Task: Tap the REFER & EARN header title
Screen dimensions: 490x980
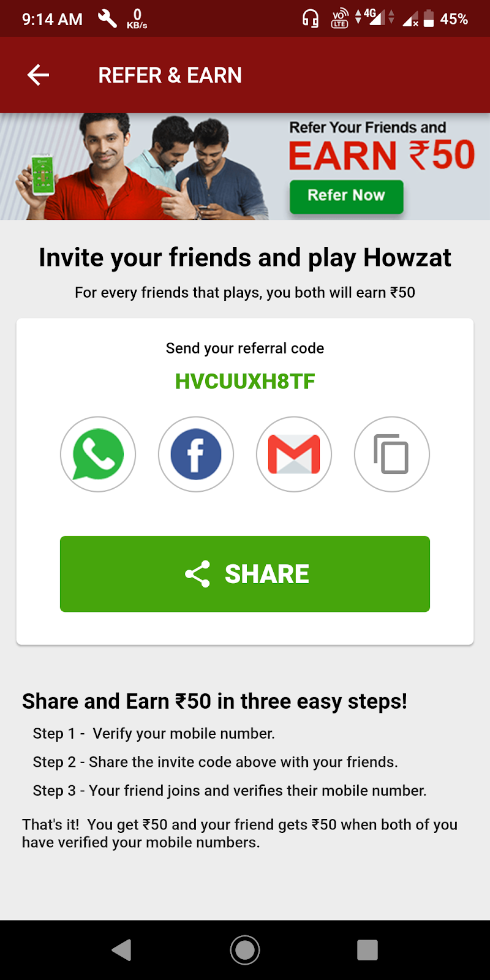Action: (x=170, y=75)
